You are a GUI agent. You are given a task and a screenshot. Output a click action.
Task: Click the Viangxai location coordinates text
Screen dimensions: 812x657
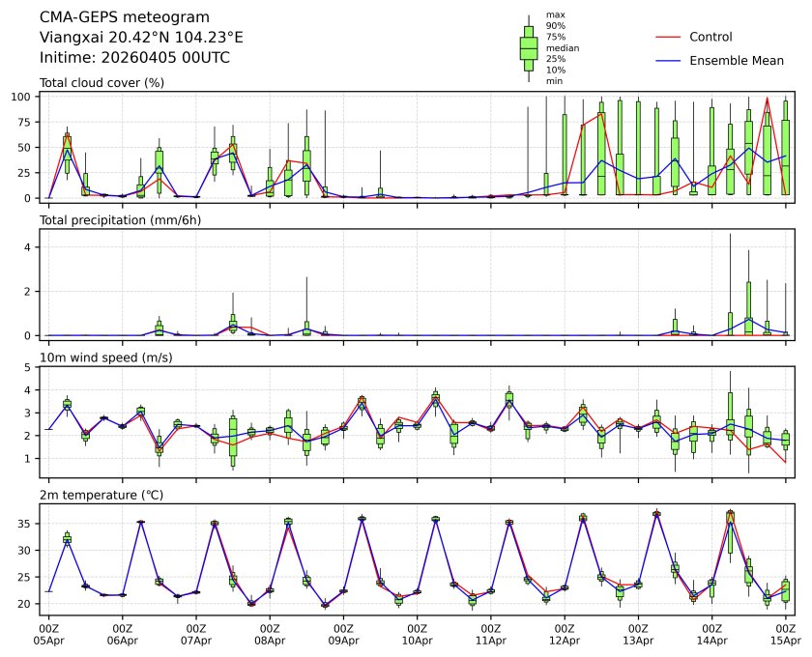pos(141,37)
